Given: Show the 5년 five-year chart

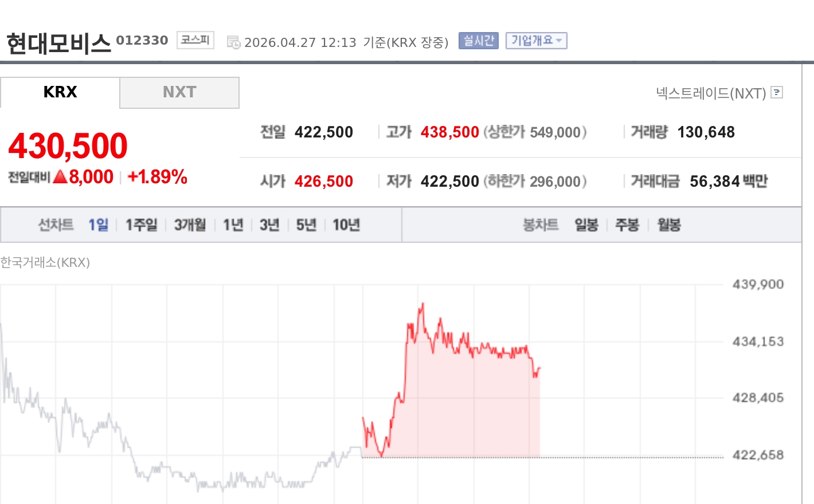Looking at the screenshot, I should point(306,225).
